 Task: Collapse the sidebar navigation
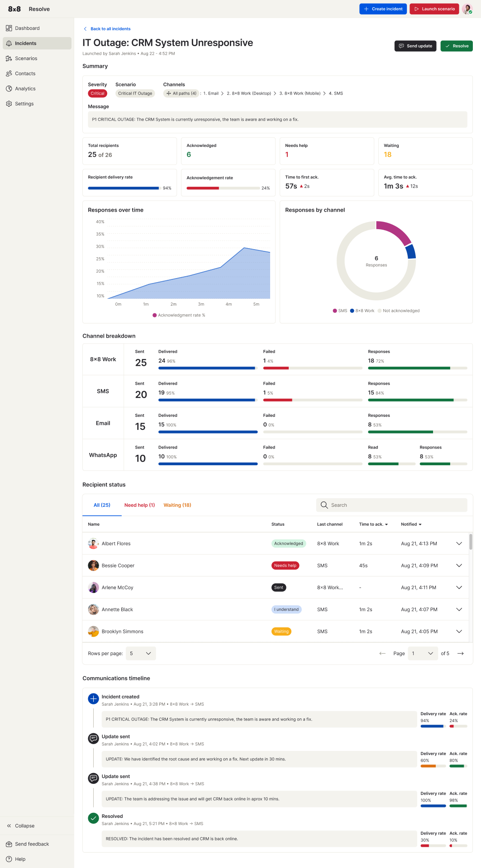21,826
